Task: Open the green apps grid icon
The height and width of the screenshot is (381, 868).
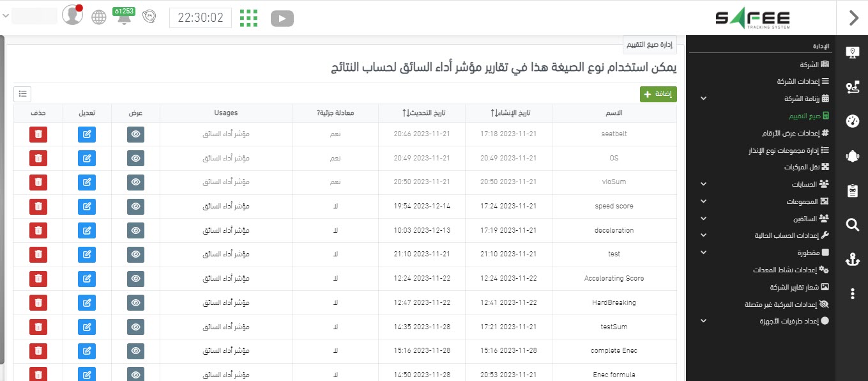Action: [x=248, y=18]
